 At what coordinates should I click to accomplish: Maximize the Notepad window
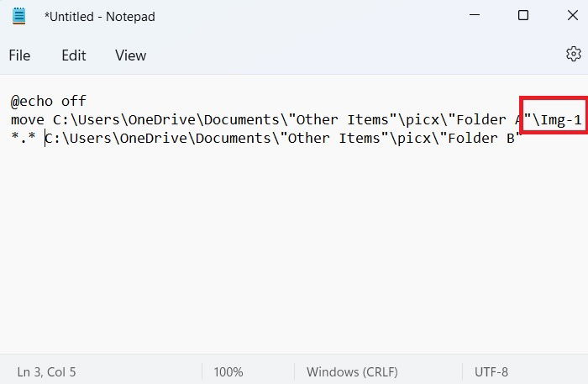click(x=523, y=15)
